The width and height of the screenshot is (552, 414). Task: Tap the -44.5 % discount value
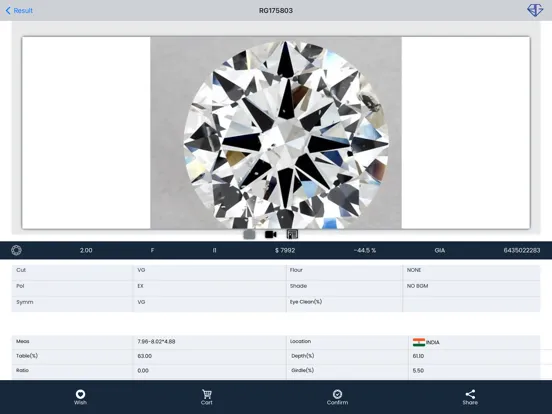[x=365, y=250]
